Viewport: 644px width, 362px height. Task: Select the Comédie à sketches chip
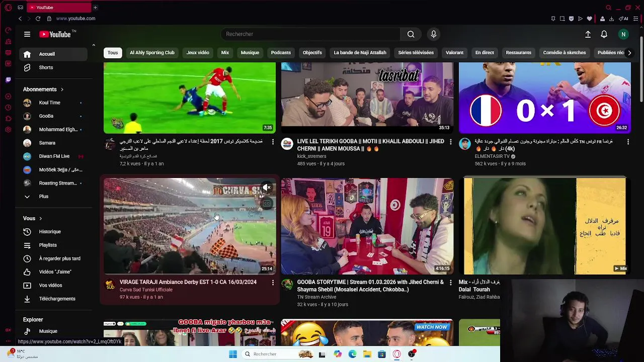coord(565,53)
